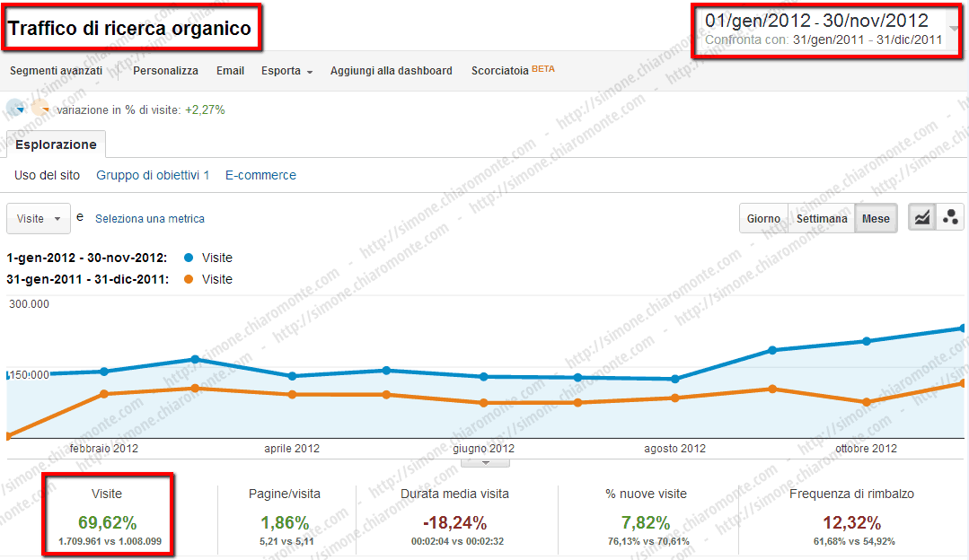Image resolution: width=969 pixels, height=560 pixels.
Task: Click the blue pie segment icon
Action: (x=17, y=109)
